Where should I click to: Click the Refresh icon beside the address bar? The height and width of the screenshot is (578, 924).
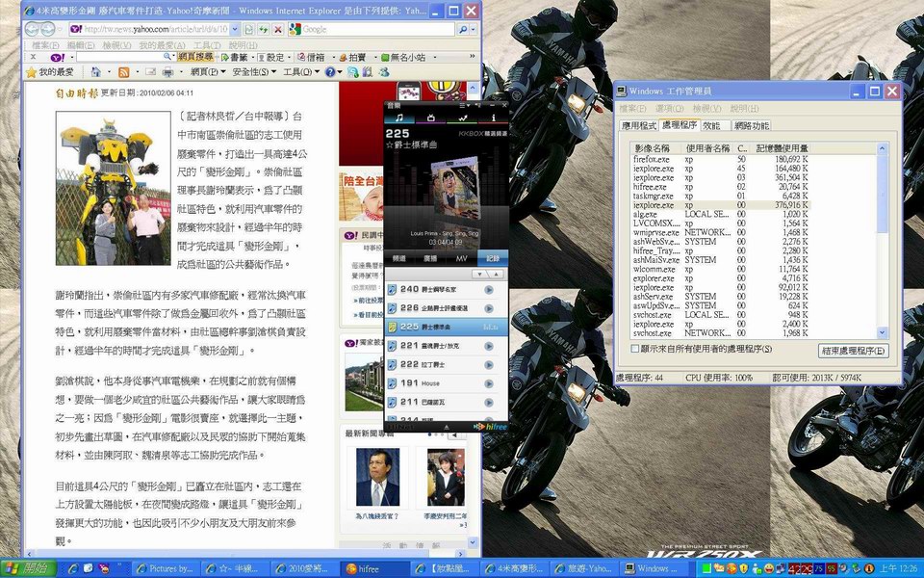pyautogui.click(x=264, y=30)
